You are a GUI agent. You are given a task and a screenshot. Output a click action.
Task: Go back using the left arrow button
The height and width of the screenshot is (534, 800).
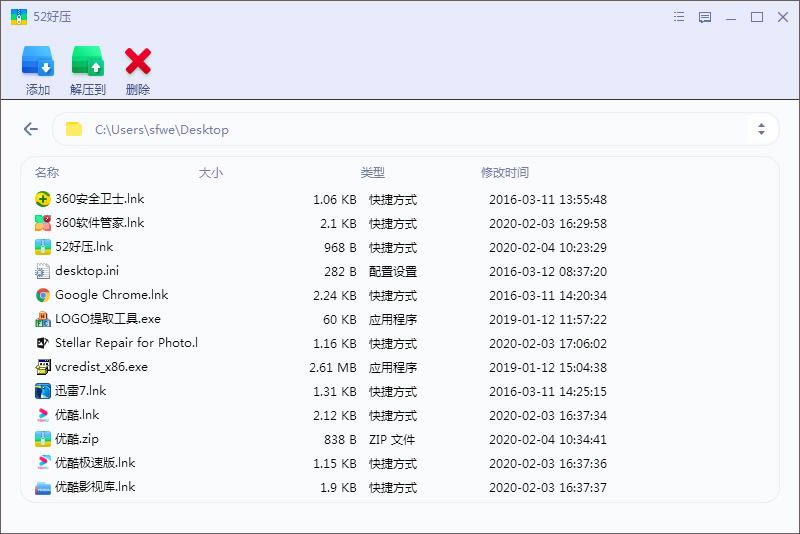(x=31, y=129)
